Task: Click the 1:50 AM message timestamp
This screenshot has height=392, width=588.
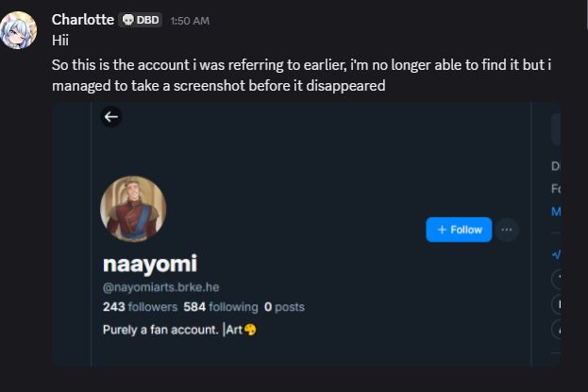Action: coord(190,21)
